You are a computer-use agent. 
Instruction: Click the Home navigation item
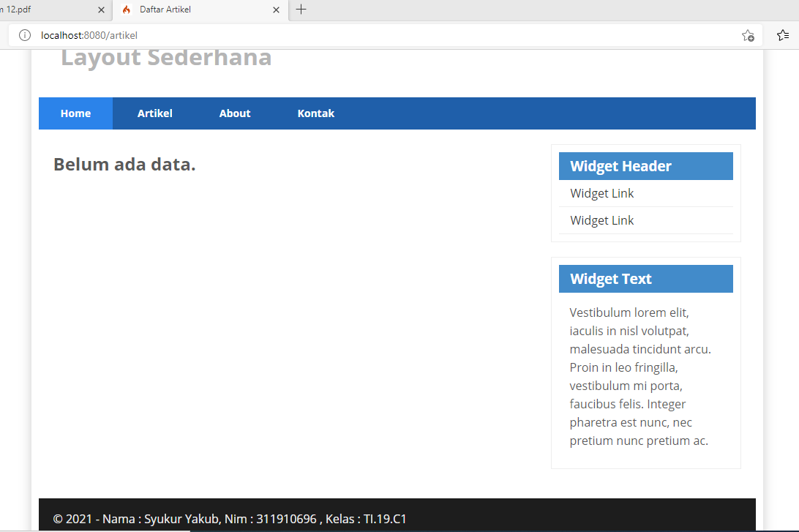click(x=75, y=113)
